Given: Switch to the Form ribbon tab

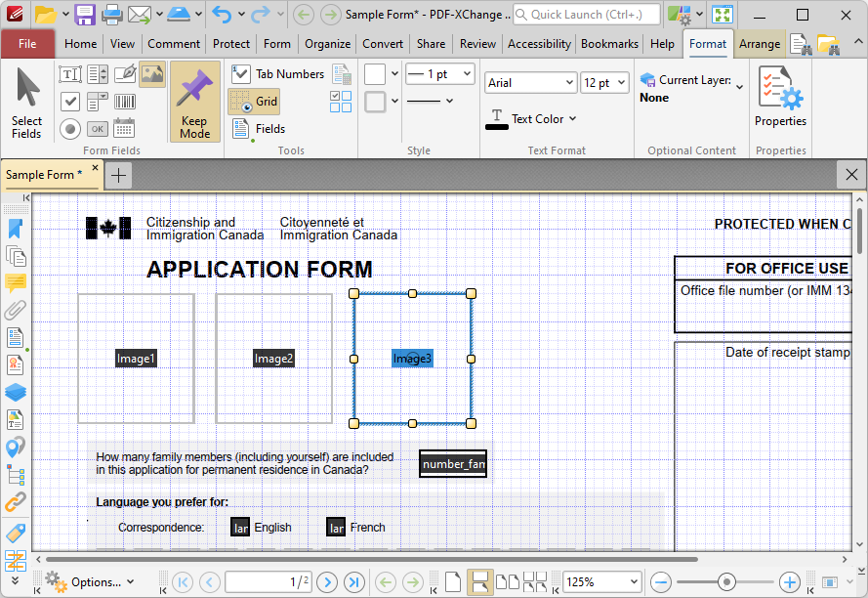Looking at the screenshot, I should tap(276, 44).
